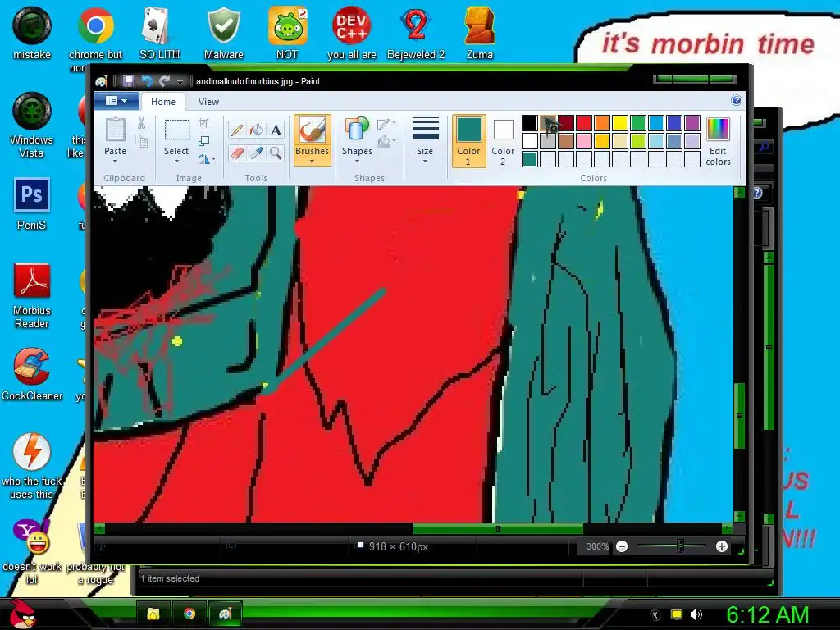The width and height of the screenshot is (840, 630).
Task: Open the Zuma desktop icon
Action: pos(479,33)
